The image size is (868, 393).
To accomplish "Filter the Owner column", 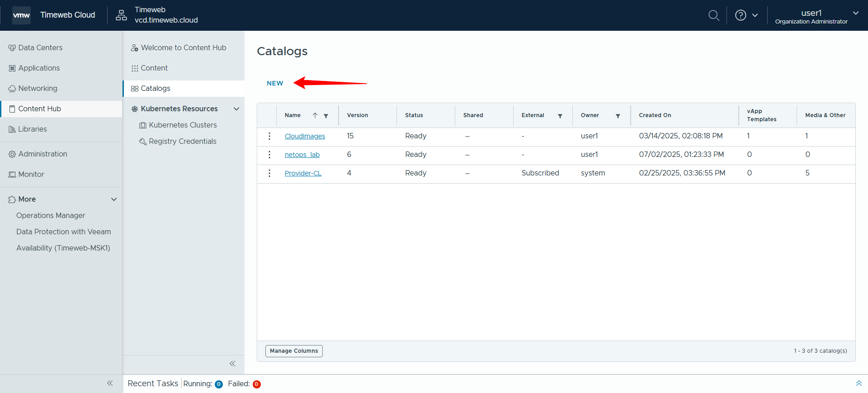I will click(618, 116).
